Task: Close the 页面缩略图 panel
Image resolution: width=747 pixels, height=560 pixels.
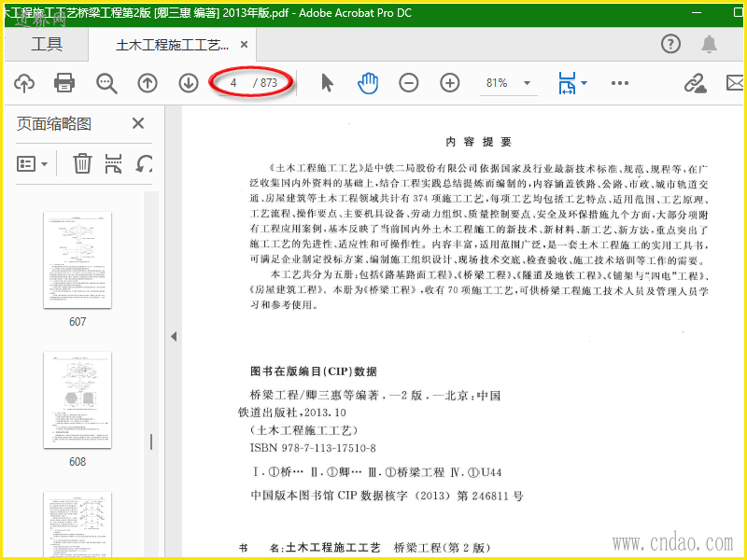Action: tap(138, 124)
